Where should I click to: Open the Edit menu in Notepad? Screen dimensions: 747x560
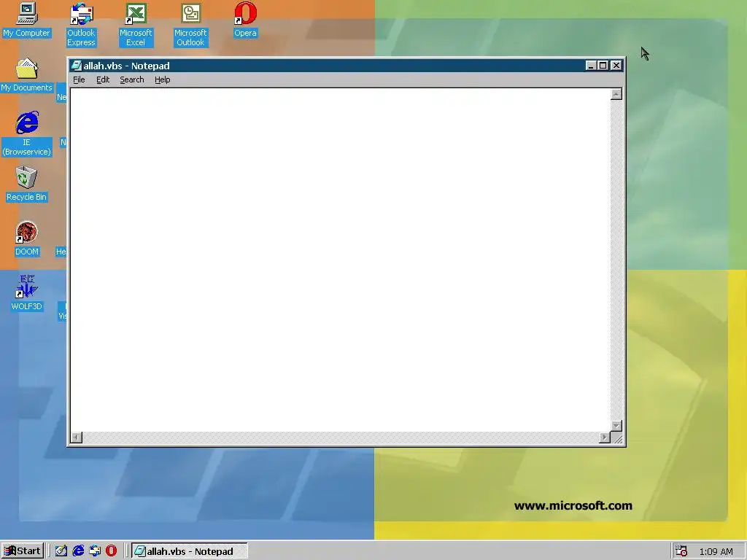point(103,79)
